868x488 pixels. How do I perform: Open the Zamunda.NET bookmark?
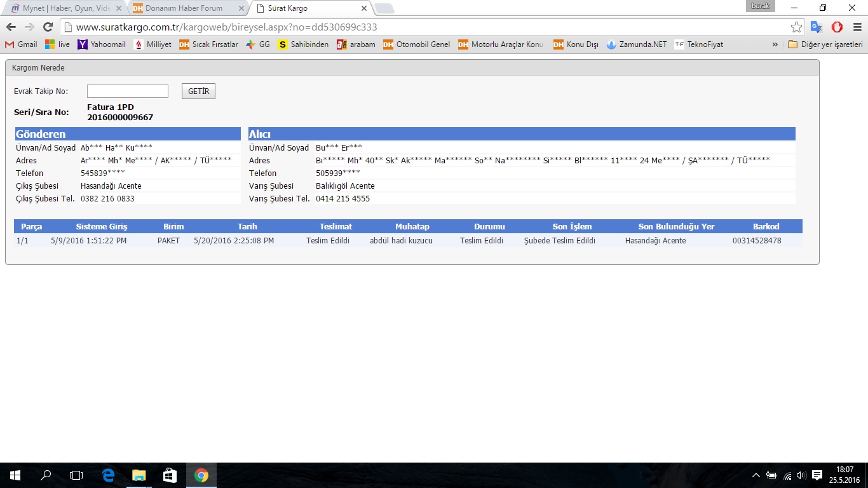coord(637,44)
